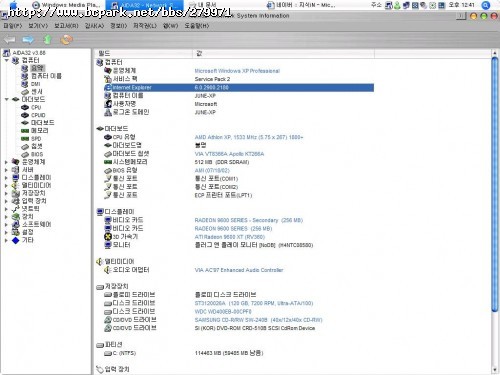Click the 장치 devices icon in tree
Image resolution: width=500 pixels, height=375 pixels.
tap(16, 217)
